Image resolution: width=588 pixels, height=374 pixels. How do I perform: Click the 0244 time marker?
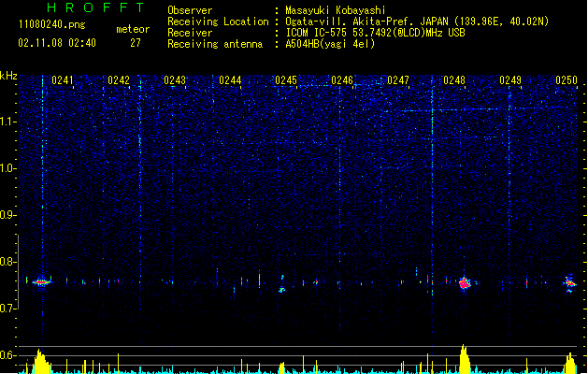(230, 80)
